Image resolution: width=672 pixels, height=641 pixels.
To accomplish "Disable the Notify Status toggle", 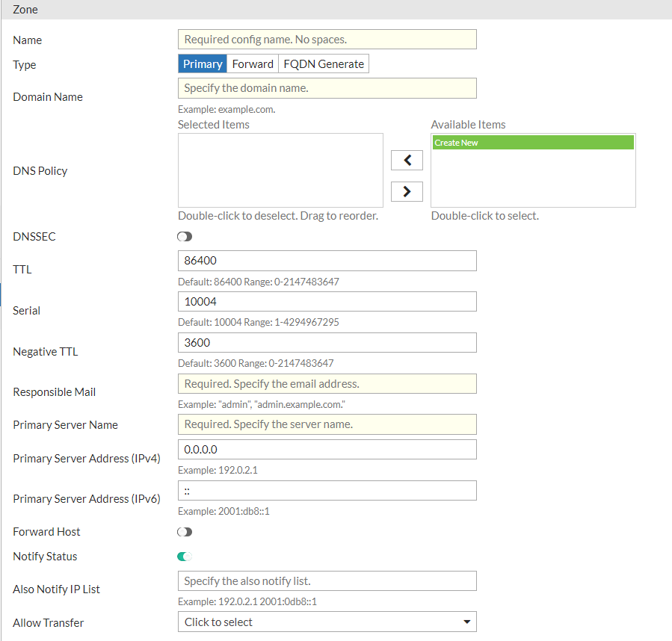I will 185,557.
